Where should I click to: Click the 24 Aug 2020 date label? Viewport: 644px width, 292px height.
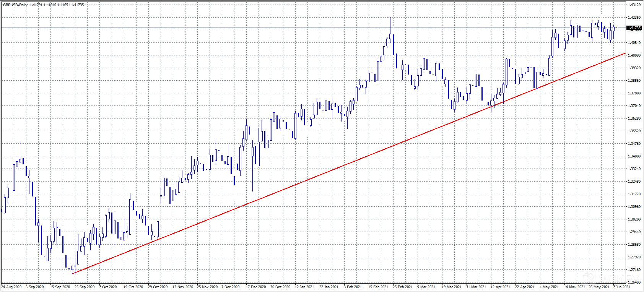click(x=11, y=287)
